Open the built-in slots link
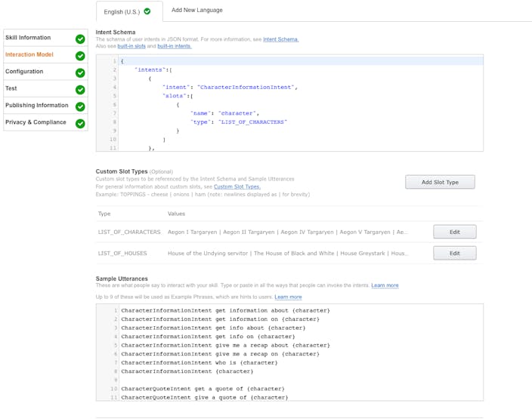Image resolution: width=532 pixels, height=419 pixels. (131, 46)
